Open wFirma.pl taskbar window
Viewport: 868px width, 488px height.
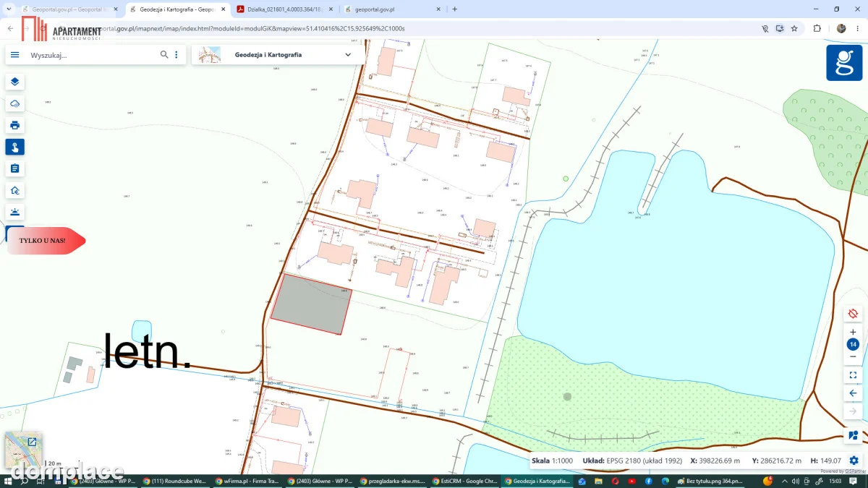tap(247, 481)
